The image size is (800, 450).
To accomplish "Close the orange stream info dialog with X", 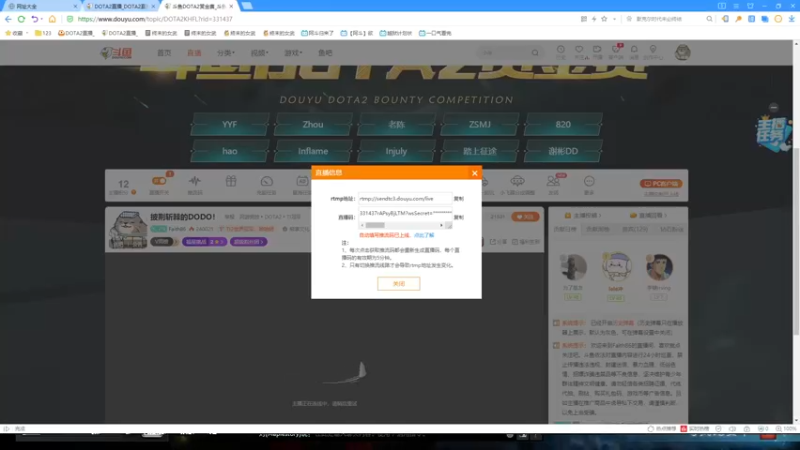I will coord(474,173).
